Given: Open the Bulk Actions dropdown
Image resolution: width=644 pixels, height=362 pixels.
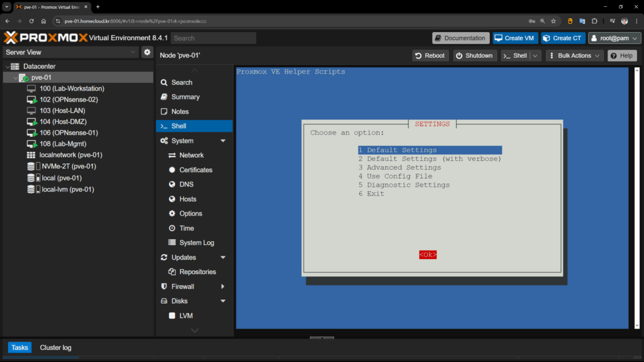Looking at the screenshot, I should coord(574,55).
